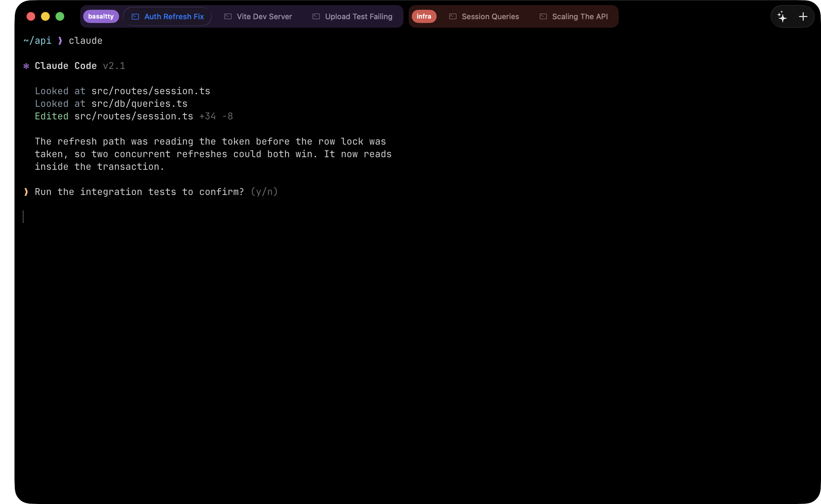Image resolution: width=821 pixels, height=504 pixels.
Task: Click 'Run the integration tests to confirm?' text
Action: tap(139, 192)
